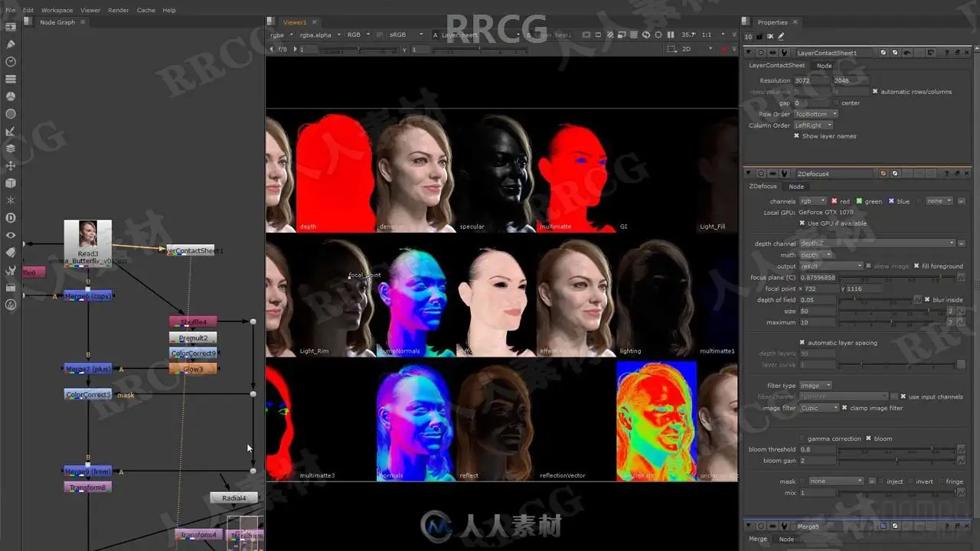Open the Filter nodes toolbar menu

coord(11,114)
